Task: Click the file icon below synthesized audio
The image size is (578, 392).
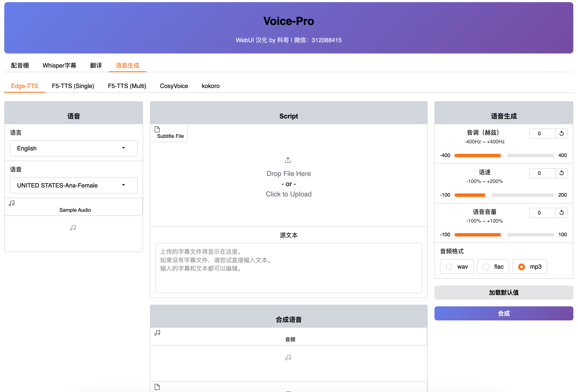Action: (157, 387)
